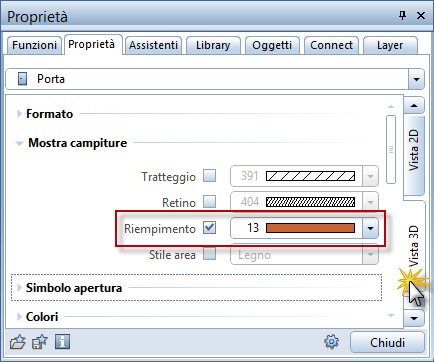Tick the Stile area checkbox

pyautogui.click(x=210, y=254)
